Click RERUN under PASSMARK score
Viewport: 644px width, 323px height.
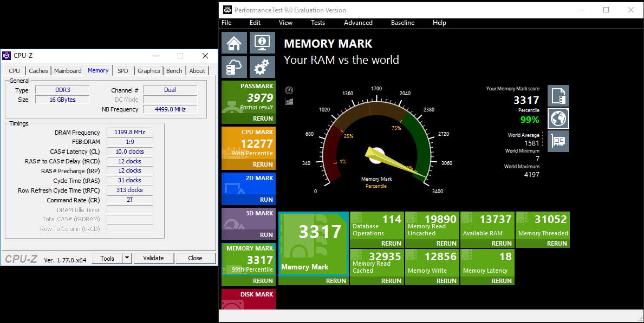pos(263,118)
